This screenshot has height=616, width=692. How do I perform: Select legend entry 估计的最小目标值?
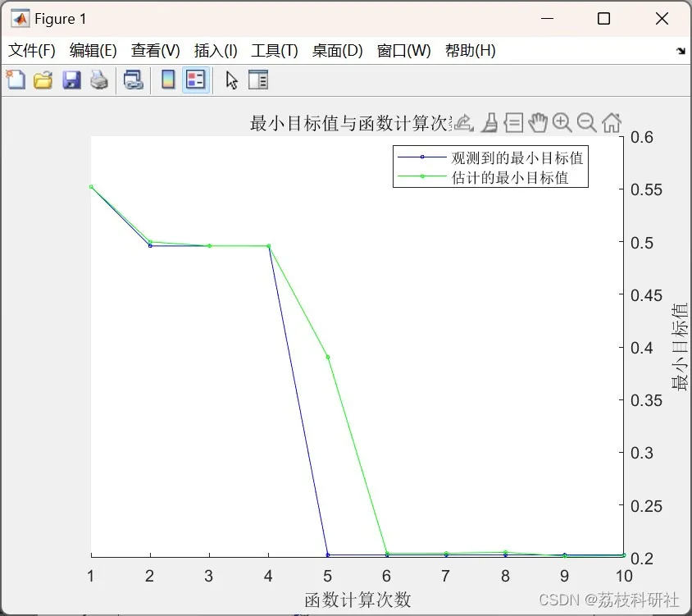[x=483, y=177]
